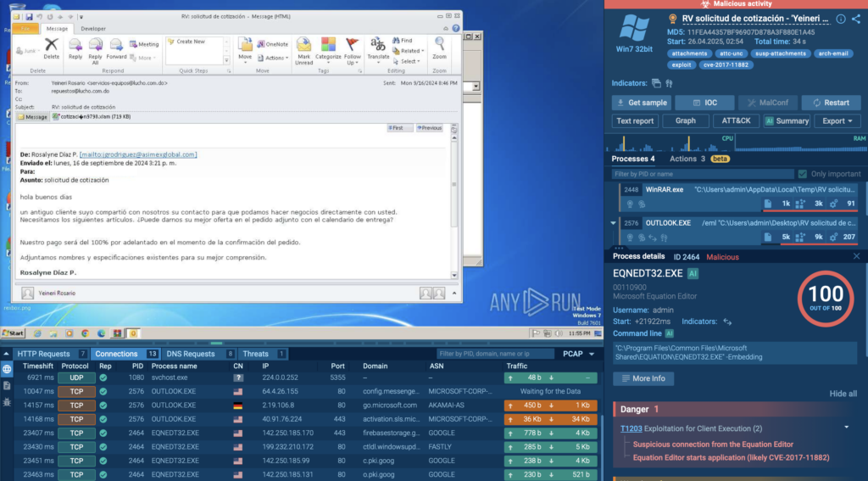Collapse the OUTLOOK.EXE process tree
The width and height of the screenshot is (868, 481).
tap(614, 222)
